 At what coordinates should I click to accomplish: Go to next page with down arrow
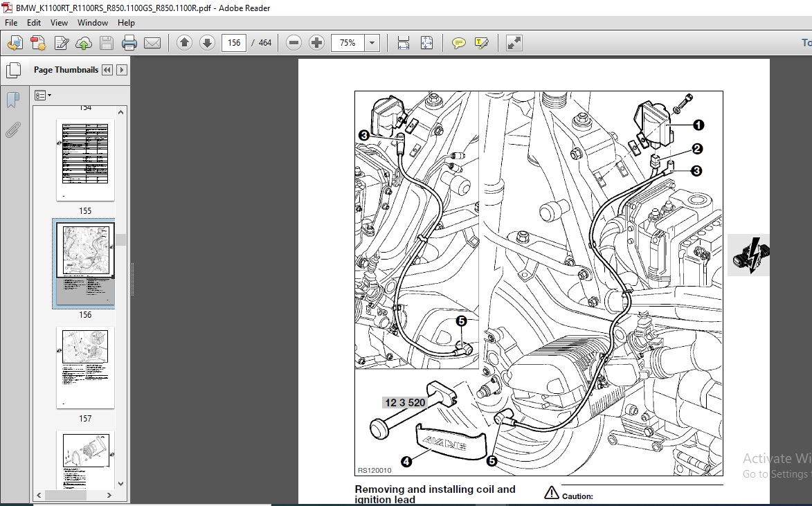(207, 43)
